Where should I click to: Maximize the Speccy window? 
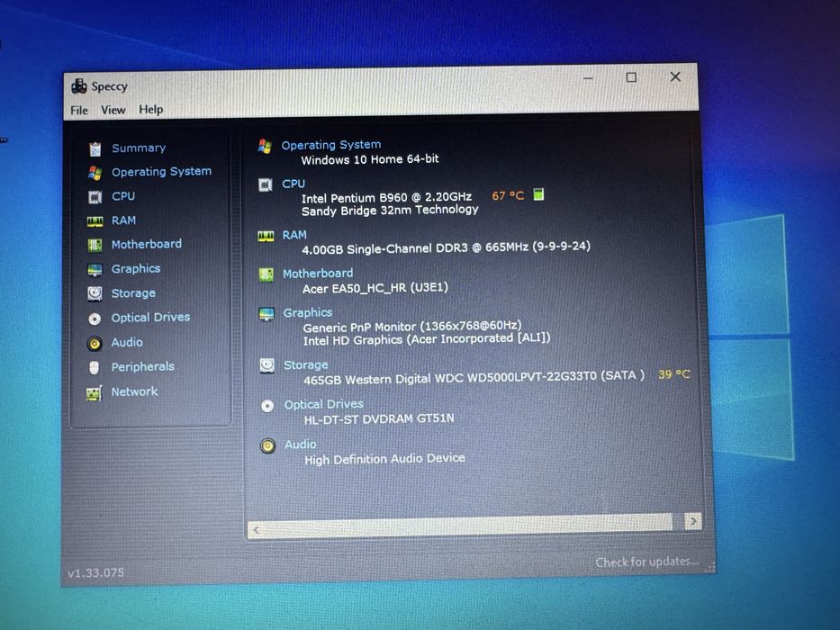point(631,77)
